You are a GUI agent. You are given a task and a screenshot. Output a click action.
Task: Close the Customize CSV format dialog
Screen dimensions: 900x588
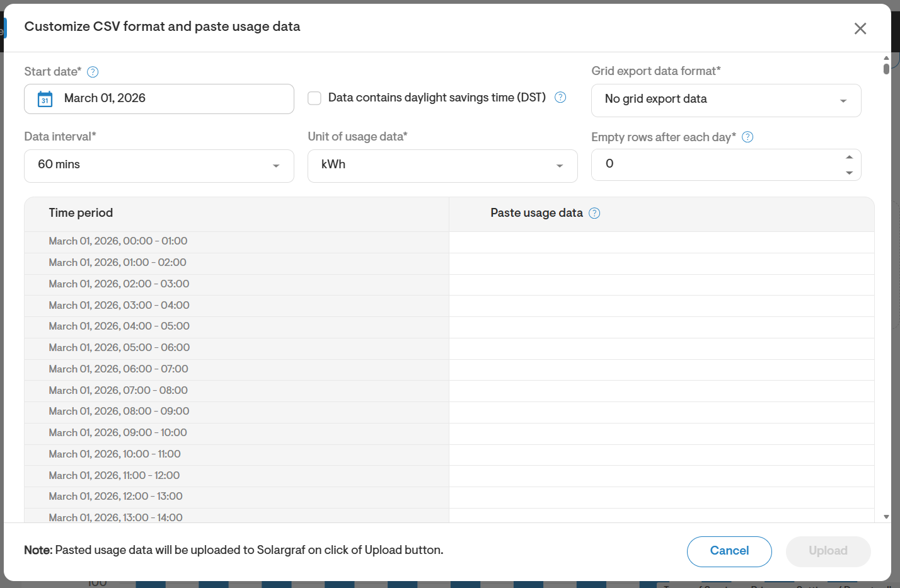[860, 28]
